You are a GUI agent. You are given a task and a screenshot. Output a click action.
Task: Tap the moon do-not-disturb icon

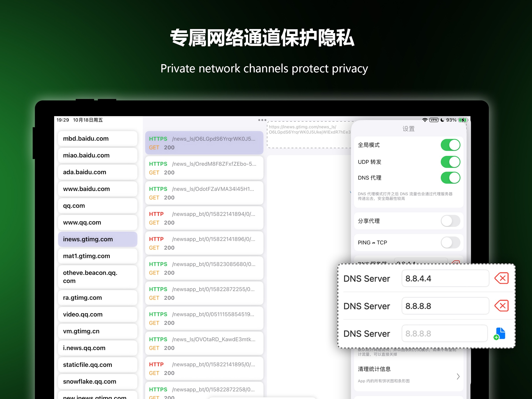click(442, 120)
